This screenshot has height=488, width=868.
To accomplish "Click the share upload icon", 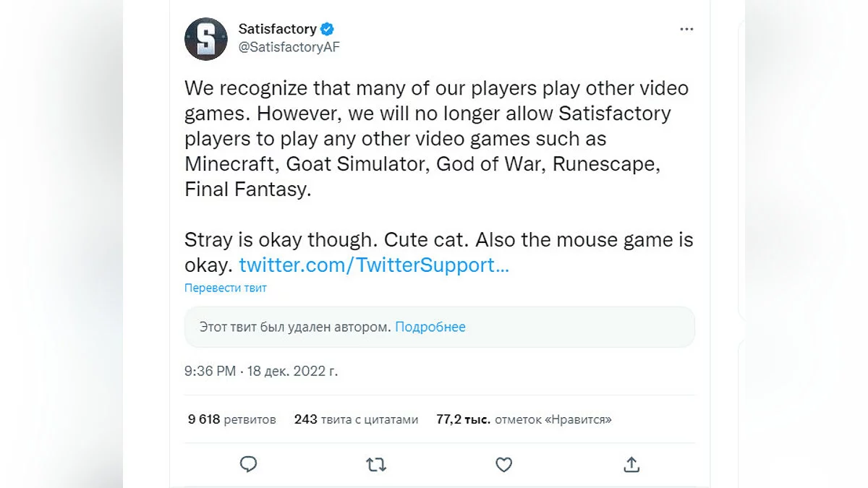I will [631, 464].
